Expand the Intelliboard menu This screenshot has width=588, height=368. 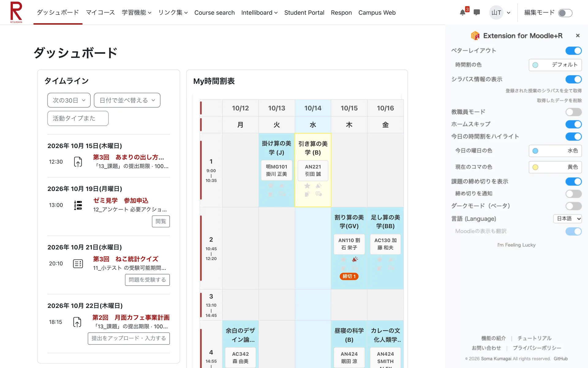pos(259,13)
